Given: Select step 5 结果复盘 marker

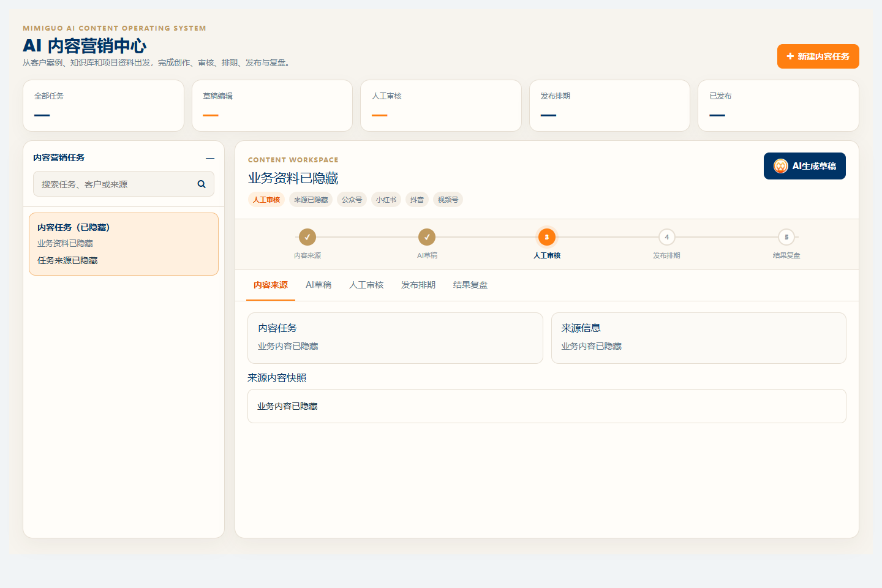Looking at the screenshot, I should click(786, 237).
